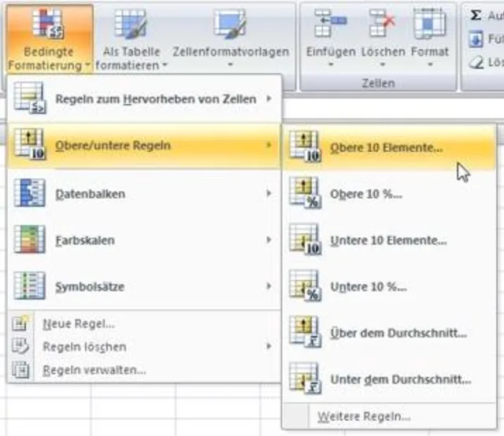Viewport: 504px width, 436px height.
Task: Click the Bedingte Formatierung ribbon icon
Action: tap(48, 23)
